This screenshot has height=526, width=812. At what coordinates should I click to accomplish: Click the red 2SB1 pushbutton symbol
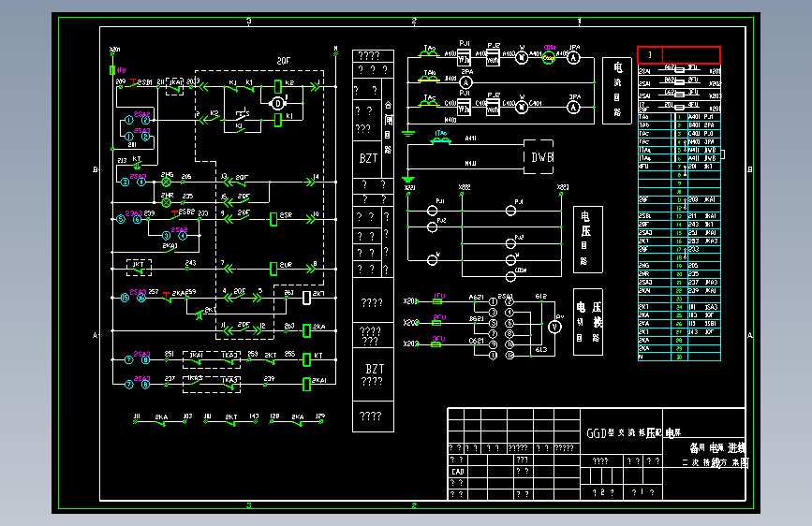tap(133, 84)
